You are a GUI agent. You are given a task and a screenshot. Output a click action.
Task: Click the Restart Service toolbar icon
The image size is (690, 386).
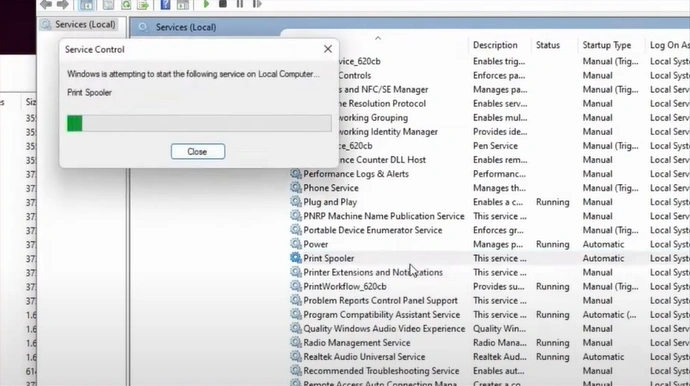[x=257, y=4]
